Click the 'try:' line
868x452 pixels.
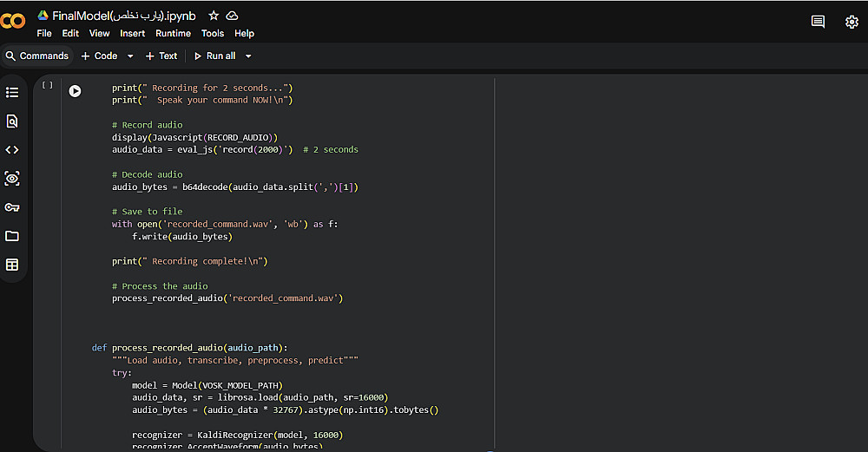pos(122,373)
